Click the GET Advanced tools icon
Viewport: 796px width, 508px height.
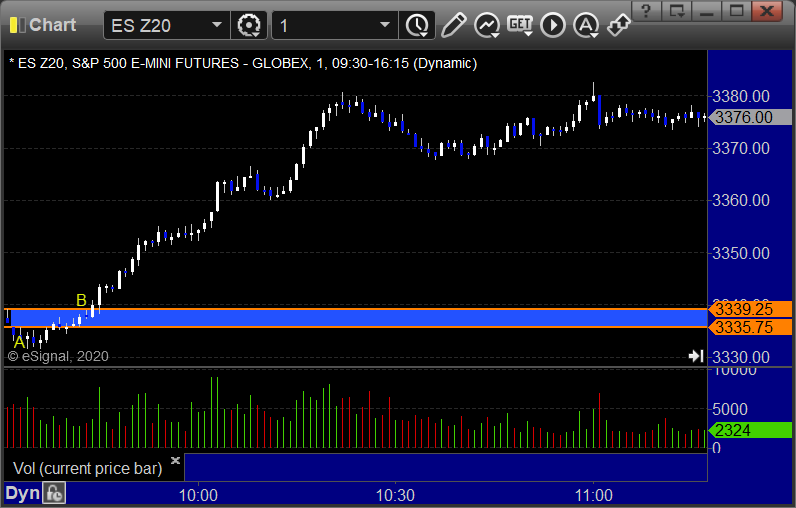click(520, 25)
